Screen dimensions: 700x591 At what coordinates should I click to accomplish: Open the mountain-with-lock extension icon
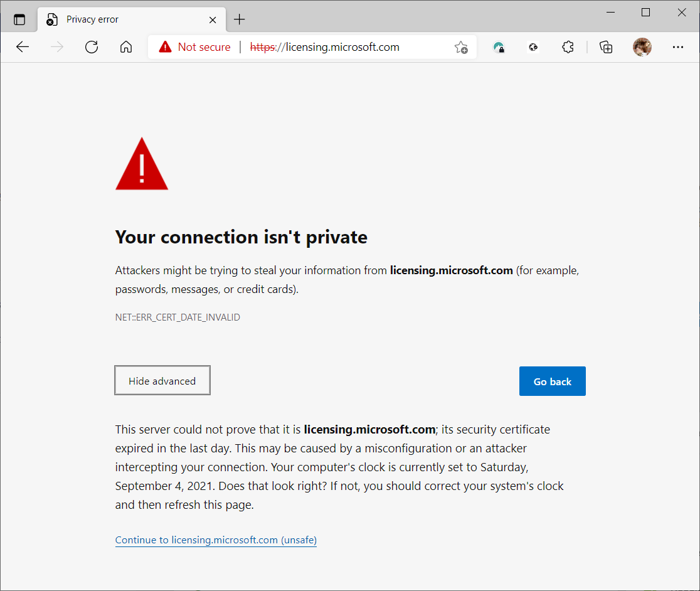pos(499,47)
